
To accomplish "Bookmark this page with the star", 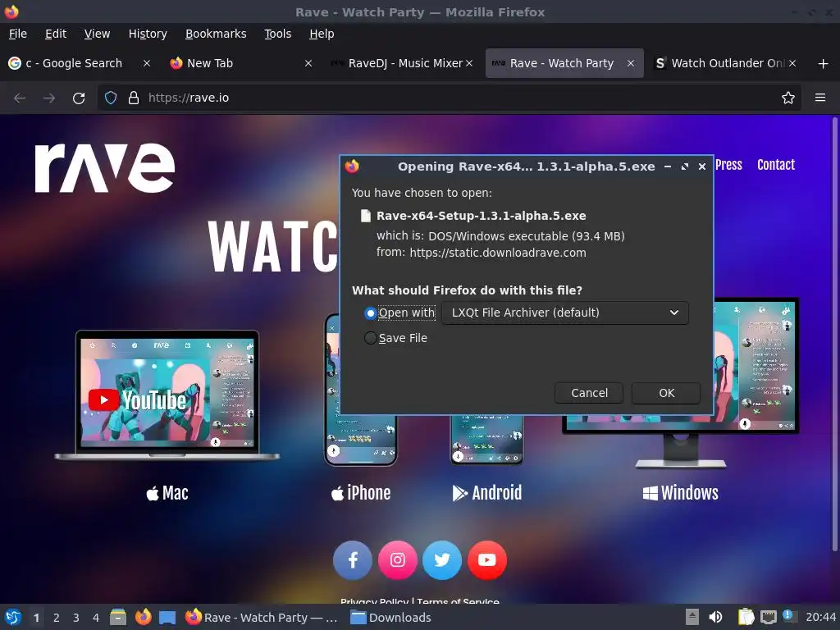I will (x=788, y=98).
